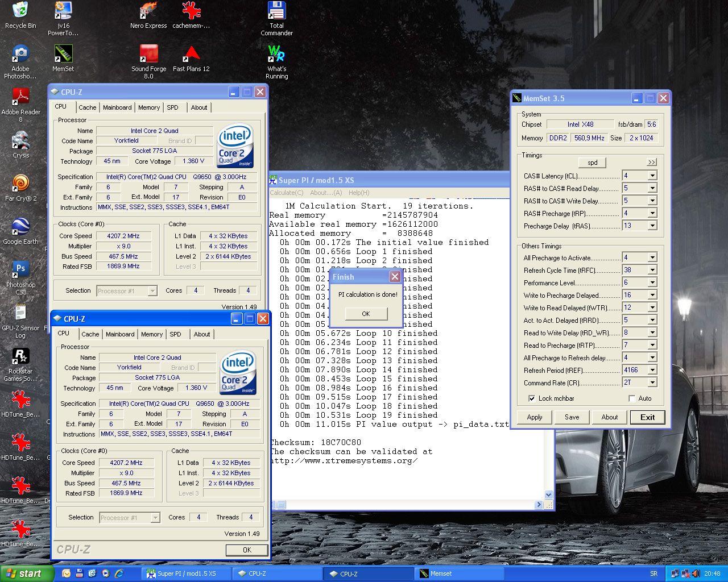Image resolution: width=728 pixels, height=582 pixels.
Task: Open RAS# Precharge (tRP) dropdown
Action: coord(652,213)
